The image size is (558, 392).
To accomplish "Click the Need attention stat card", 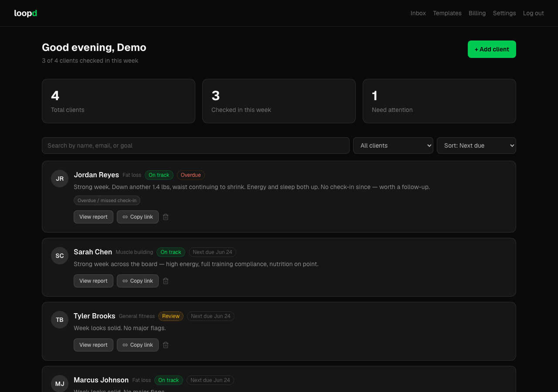I will click(439, 101).
